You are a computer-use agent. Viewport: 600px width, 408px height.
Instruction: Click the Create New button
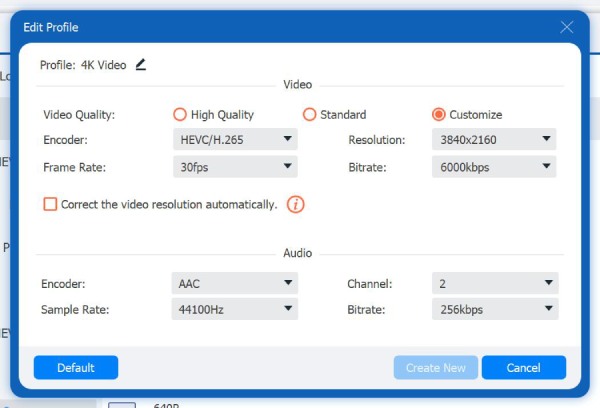click(x=435, y=367)
